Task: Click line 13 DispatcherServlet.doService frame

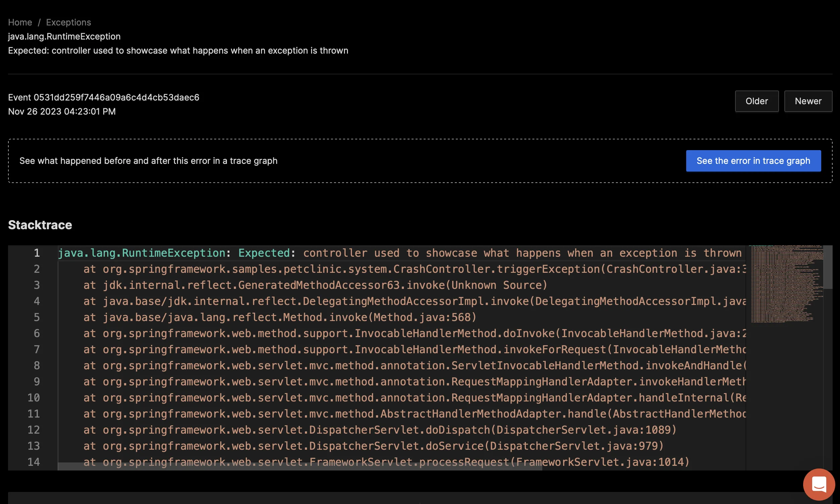Action: pyautogui.click(x=374, y=446)
